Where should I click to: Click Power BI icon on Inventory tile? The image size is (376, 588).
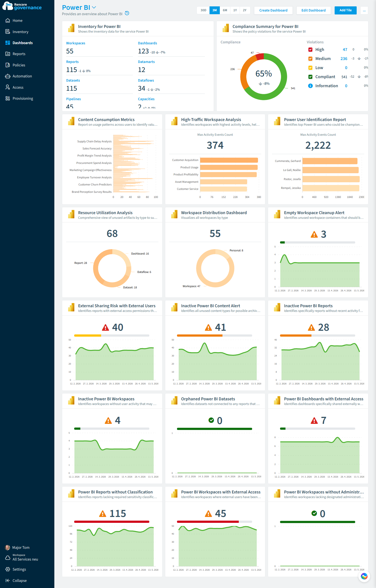(x=71, y=28)
